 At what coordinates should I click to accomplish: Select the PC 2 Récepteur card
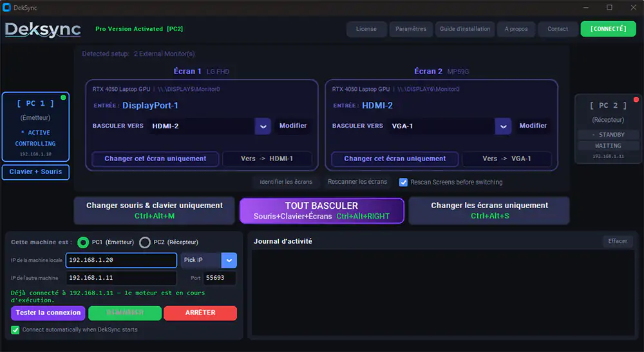[x=608, y=129]
